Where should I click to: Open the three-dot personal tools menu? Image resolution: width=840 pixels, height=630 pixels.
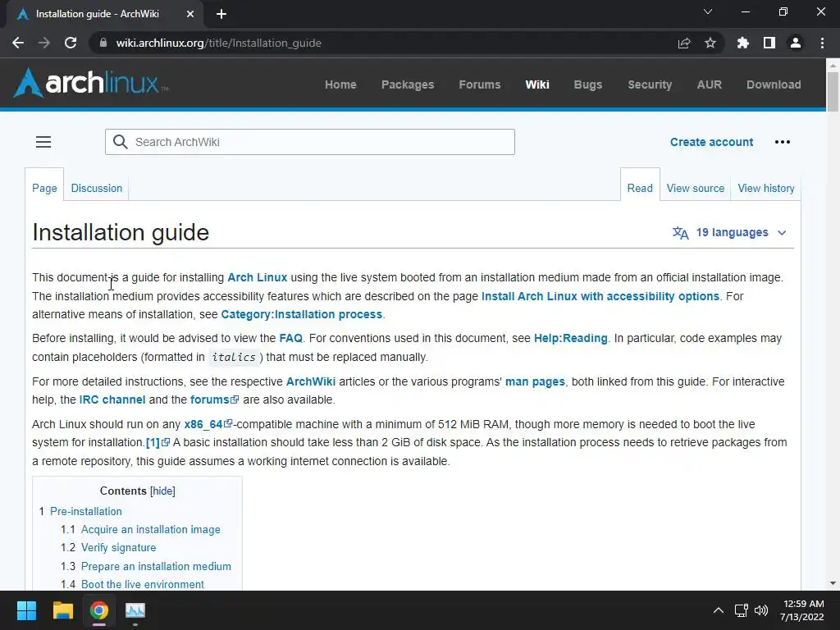[x=783, y=142]
